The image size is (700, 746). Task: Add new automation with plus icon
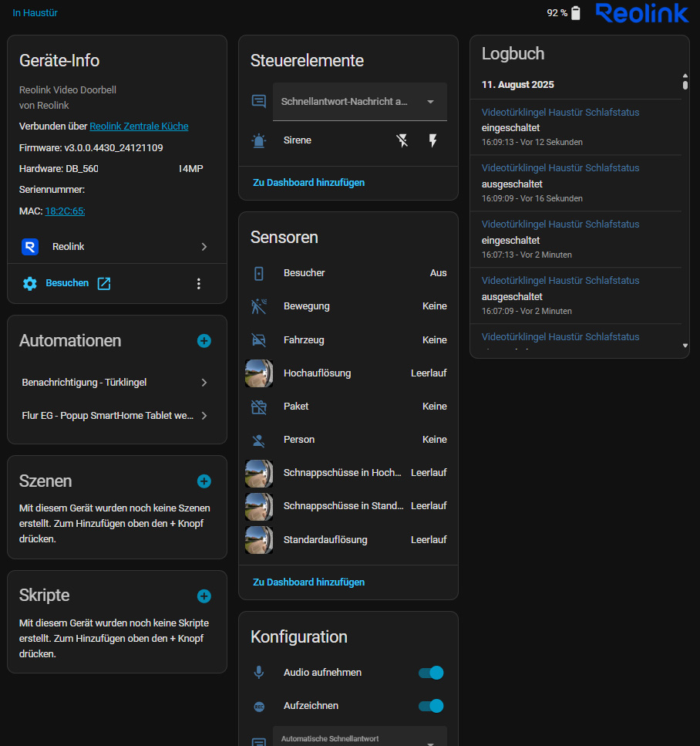(204, 341)
